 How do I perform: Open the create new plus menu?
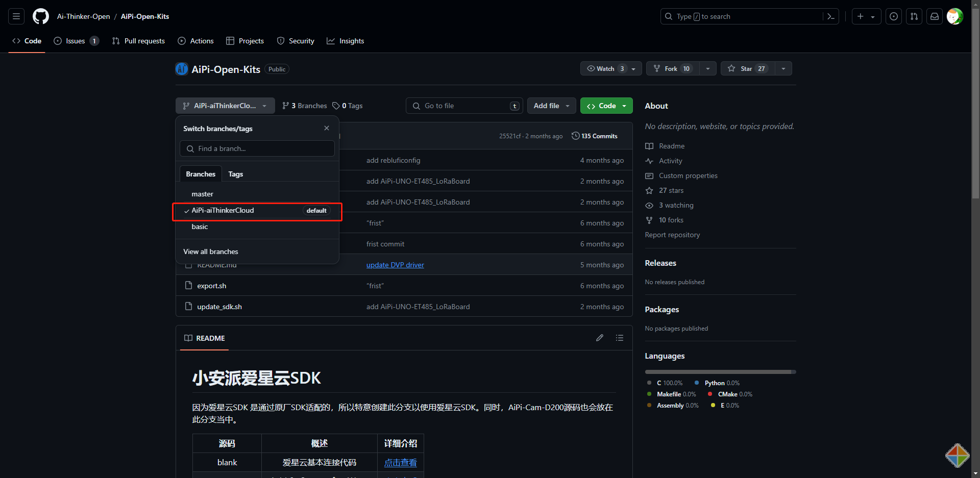866,16
